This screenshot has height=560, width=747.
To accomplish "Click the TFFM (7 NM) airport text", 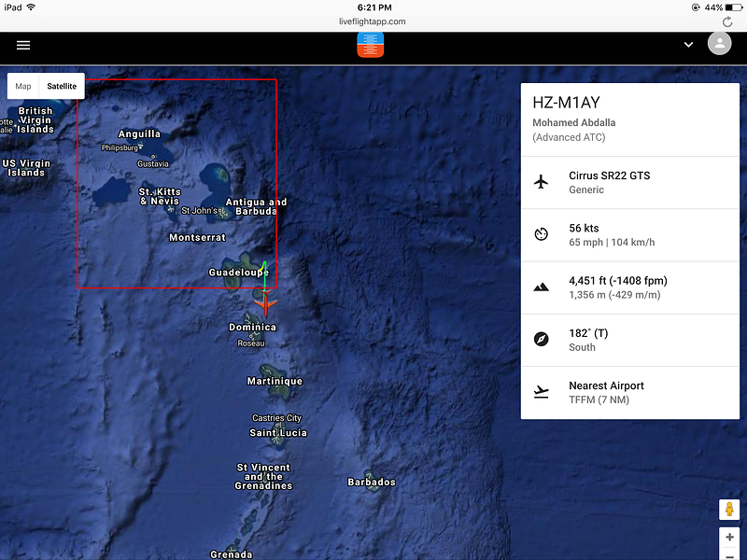I will point(599,399).
